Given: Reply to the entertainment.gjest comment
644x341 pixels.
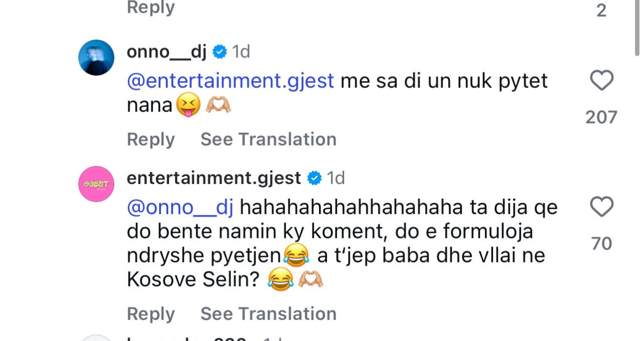Looking at the screenshot, I should click(150, 314).
